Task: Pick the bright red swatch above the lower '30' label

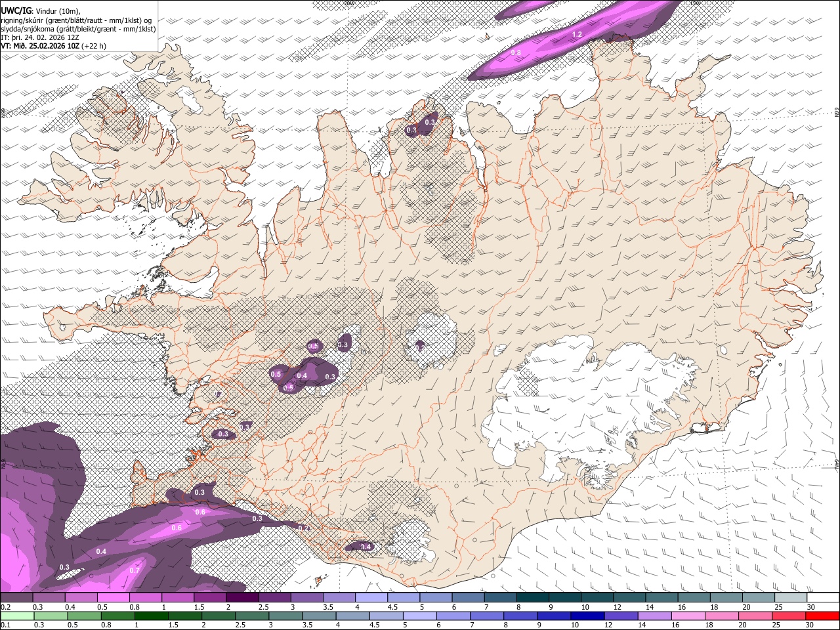Action: 822,616
